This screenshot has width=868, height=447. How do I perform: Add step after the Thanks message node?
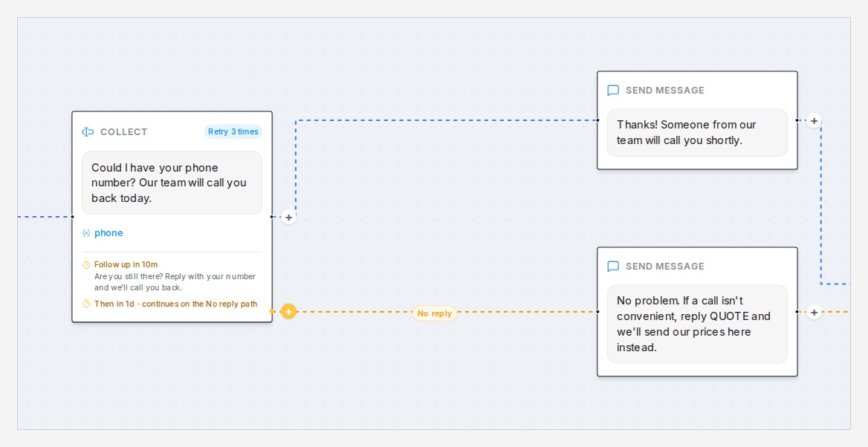[x=814, y=120]
